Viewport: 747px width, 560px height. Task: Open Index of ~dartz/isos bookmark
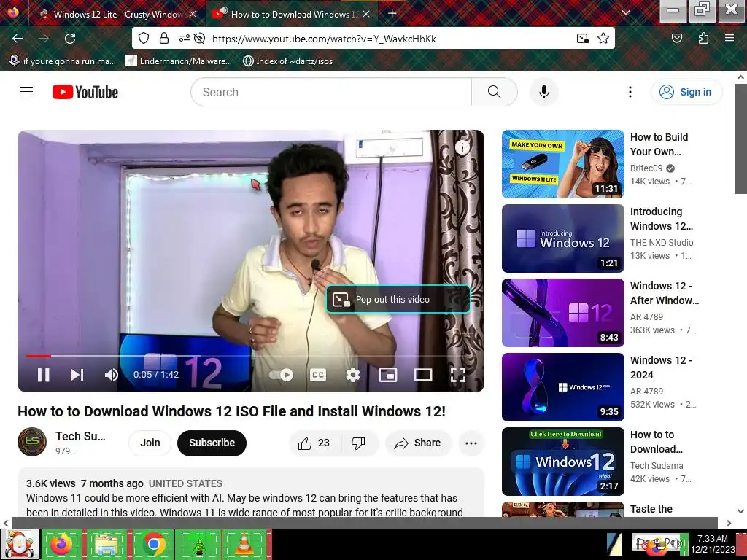point(287,61)
